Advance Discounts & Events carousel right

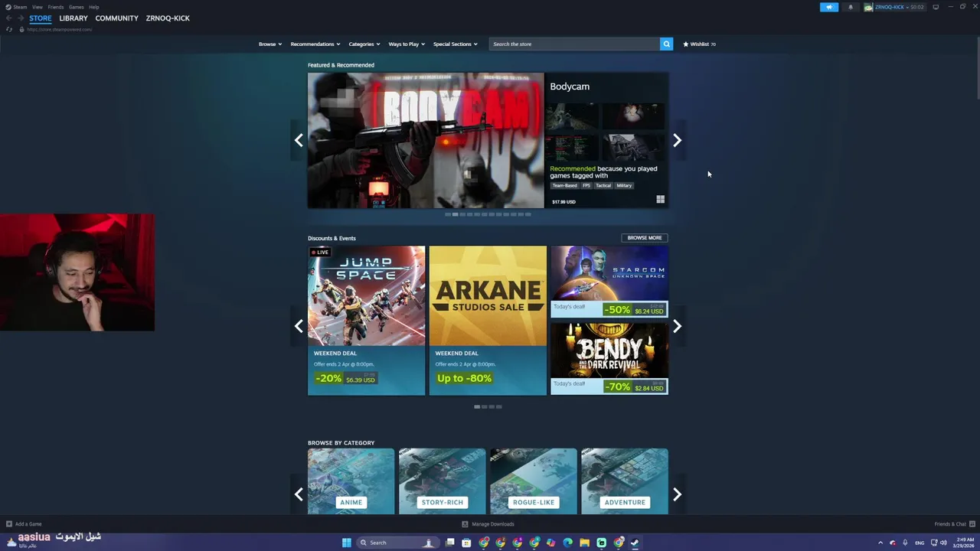coord(677,326)
